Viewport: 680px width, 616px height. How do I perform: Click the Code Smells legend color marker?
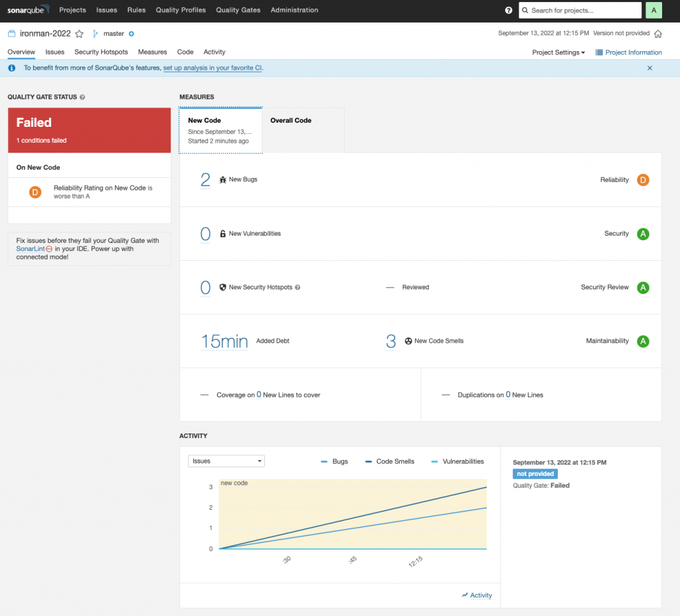pos(369,462)
